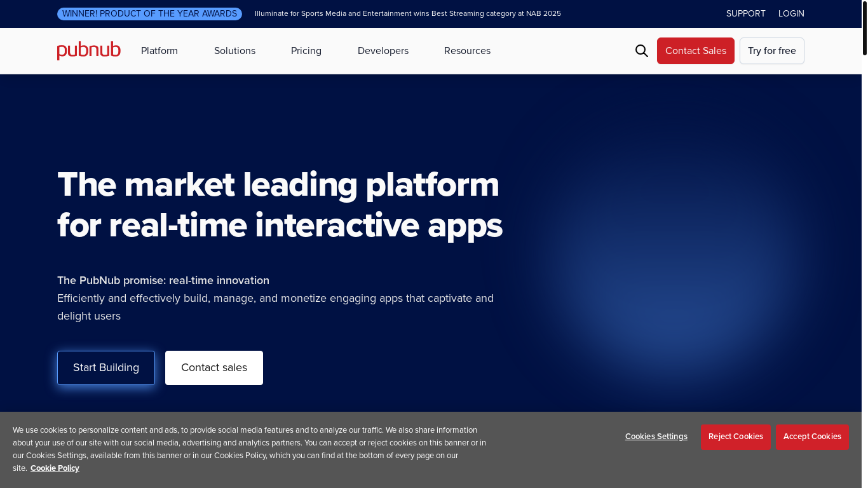Click the Product of the Year Awards badge
The image size is (868, 488).
pyautogui.click(x=149, y=14)
